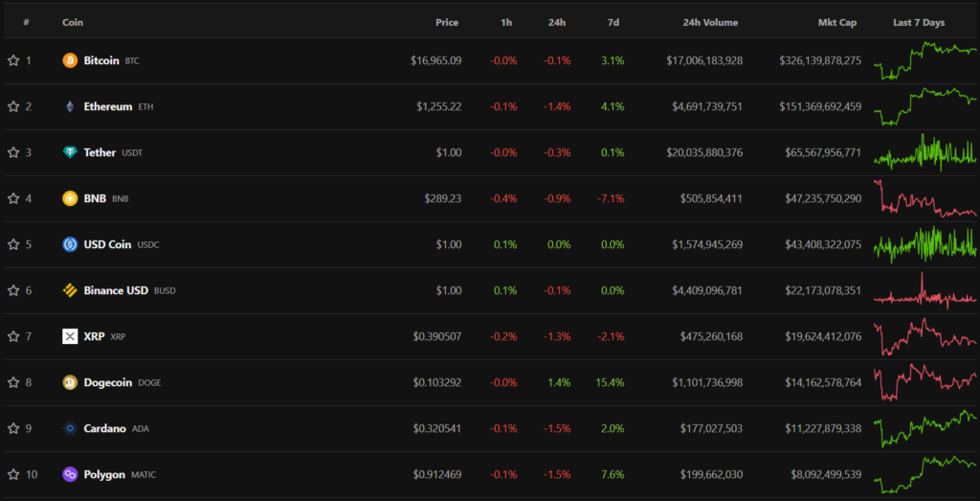
Task: Star Tether as a favorite
Action: pos(13,152)
